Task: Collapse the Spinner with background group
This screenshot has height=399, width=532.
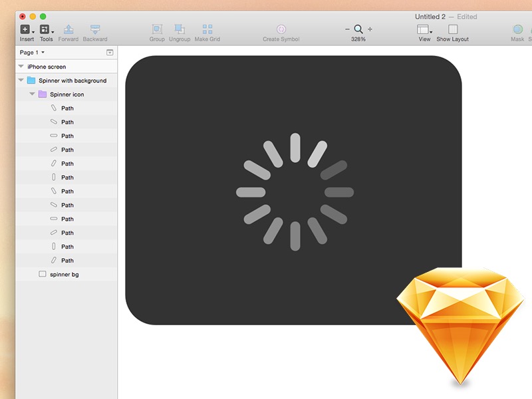Action: [x=21, y=80]
